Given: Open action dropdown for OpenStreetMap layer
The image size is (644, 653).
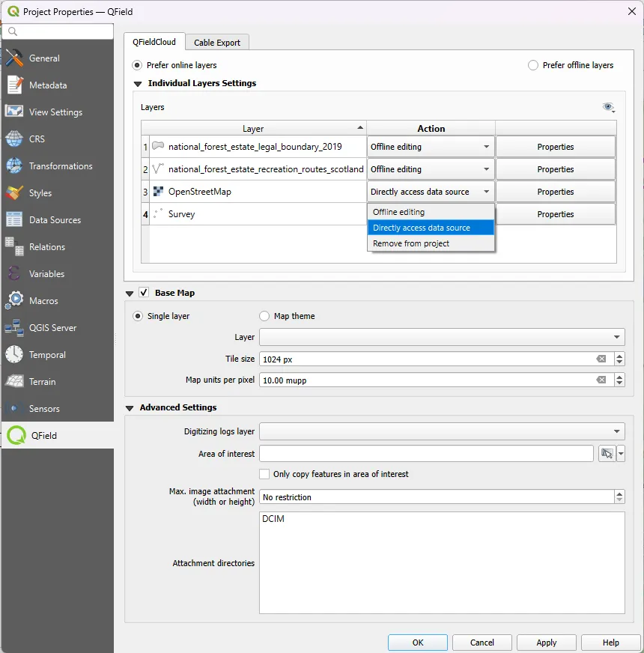Looking at the screenshot, I should point(431,192).
